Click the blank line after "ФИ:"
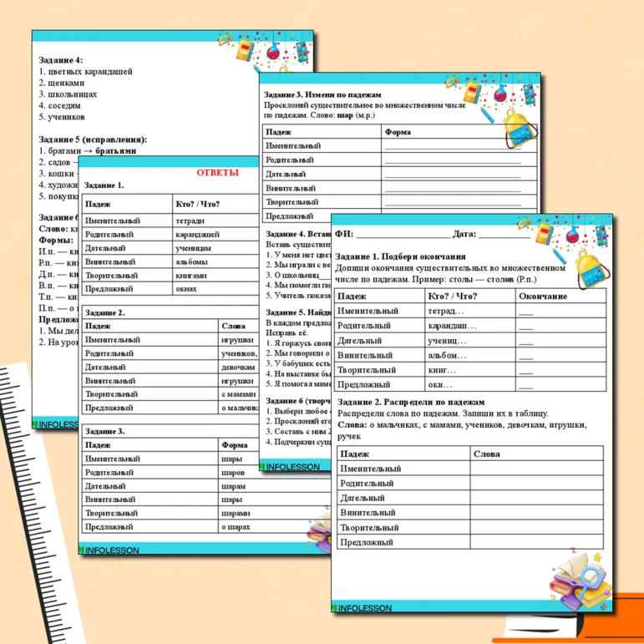The image size is (644, 644). coord(403,236)
